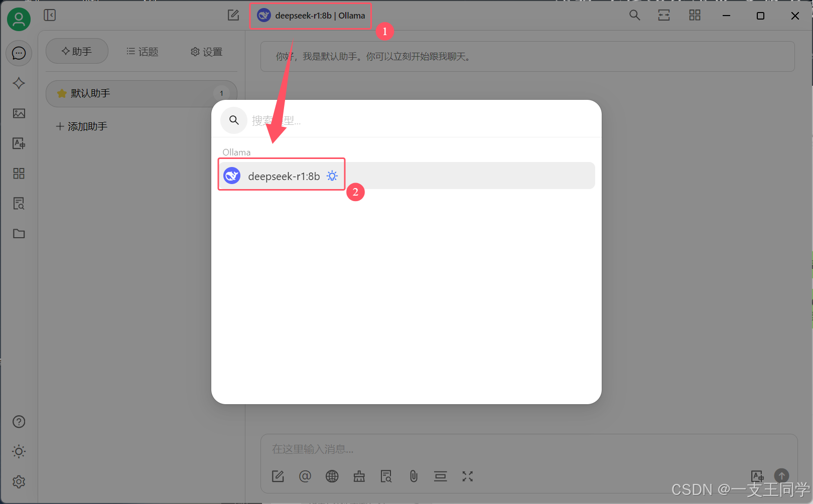
Task: Open the user avatar profile
Action: click(19, 20)
